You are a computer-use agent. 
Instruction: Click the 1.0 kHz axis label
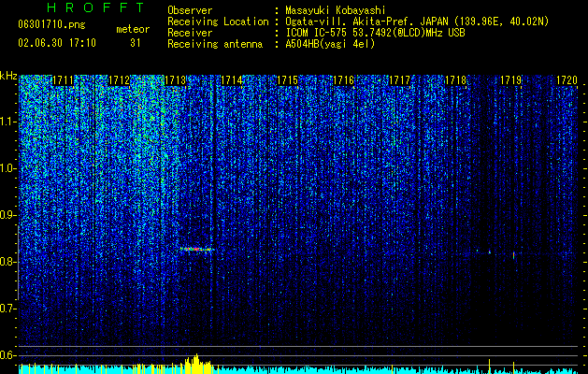(8, 168)
